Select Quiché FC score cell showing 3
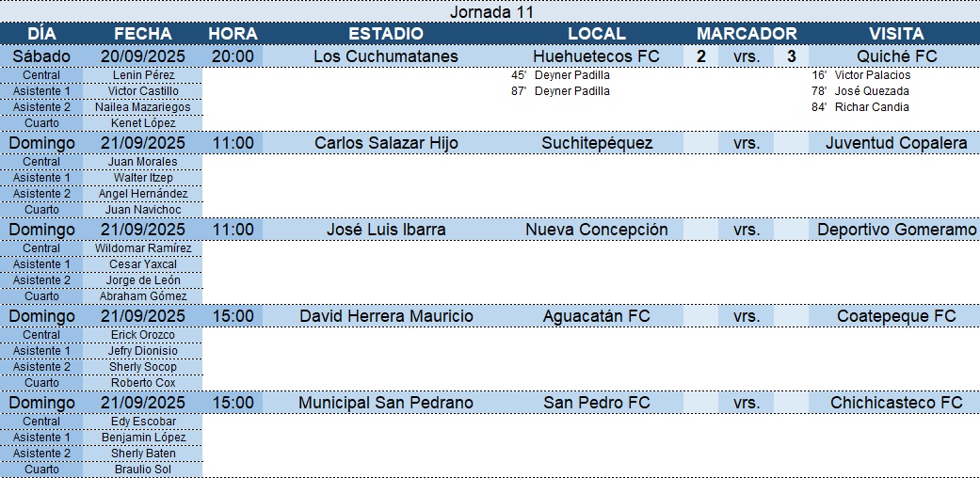The image size is (980, 478). [x=792, y=56]
